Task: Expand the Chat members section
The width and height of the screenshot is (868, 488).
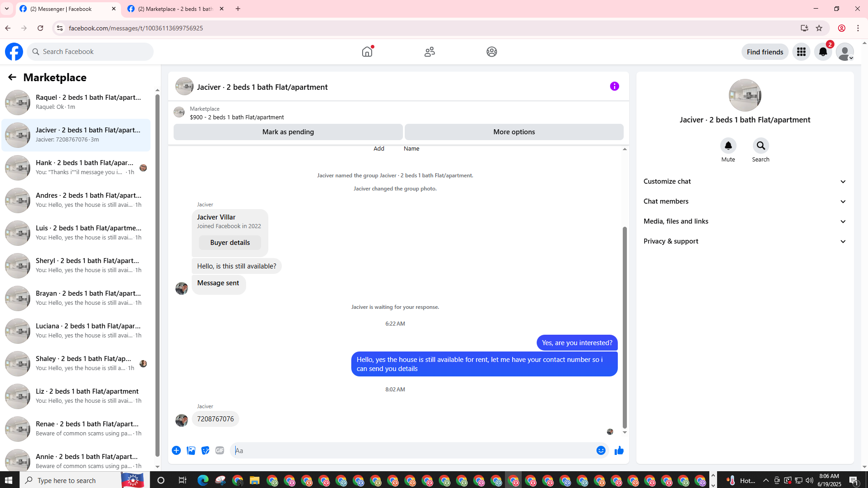Action: pos(745,201)
